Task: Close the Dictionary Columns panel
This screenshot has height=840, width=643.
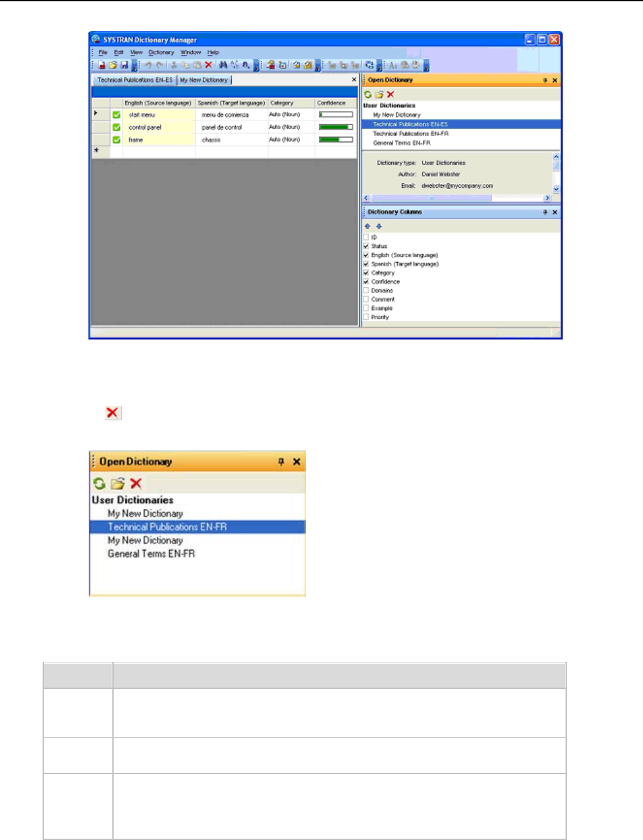Action: pos(555,212)
